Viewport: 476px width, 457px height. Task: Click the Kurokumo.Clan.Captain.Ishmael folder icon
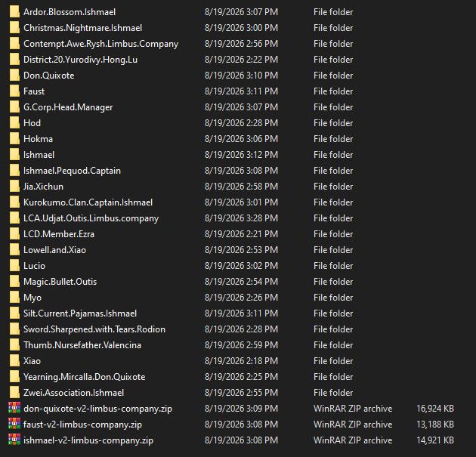(x=14, y=202)
